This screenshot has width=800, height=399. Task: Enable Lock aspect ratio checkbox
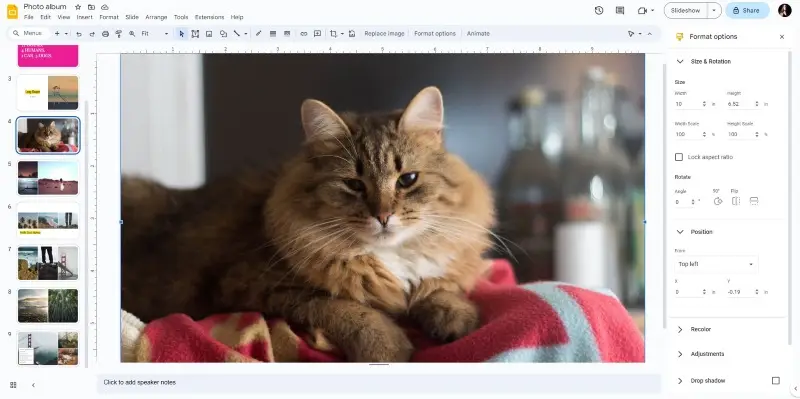[x=679, y=157]
